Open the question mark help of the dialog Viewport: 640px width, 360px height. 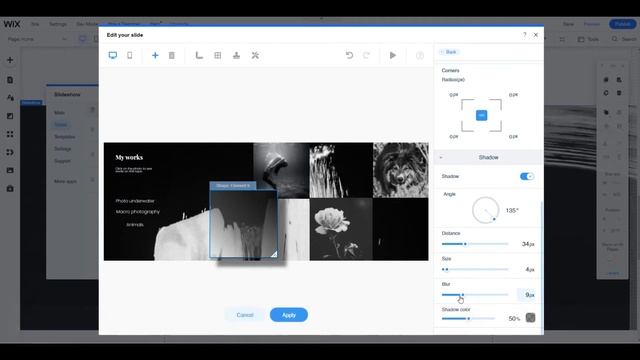click(524, 35)
